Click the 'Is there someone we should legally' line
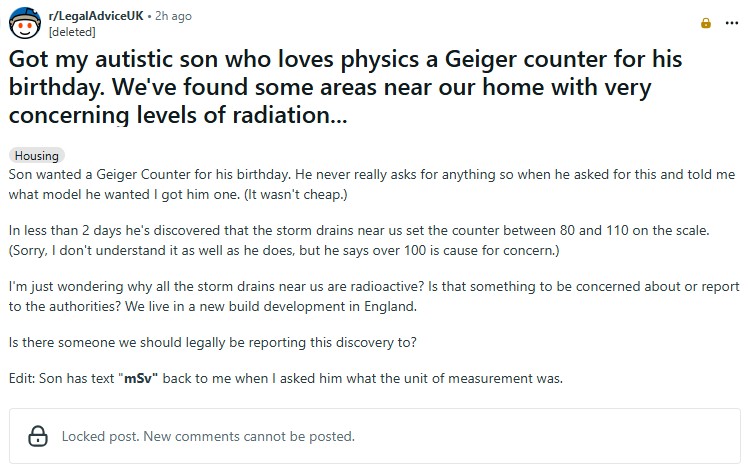748x469 pixels. pos(212,343)
